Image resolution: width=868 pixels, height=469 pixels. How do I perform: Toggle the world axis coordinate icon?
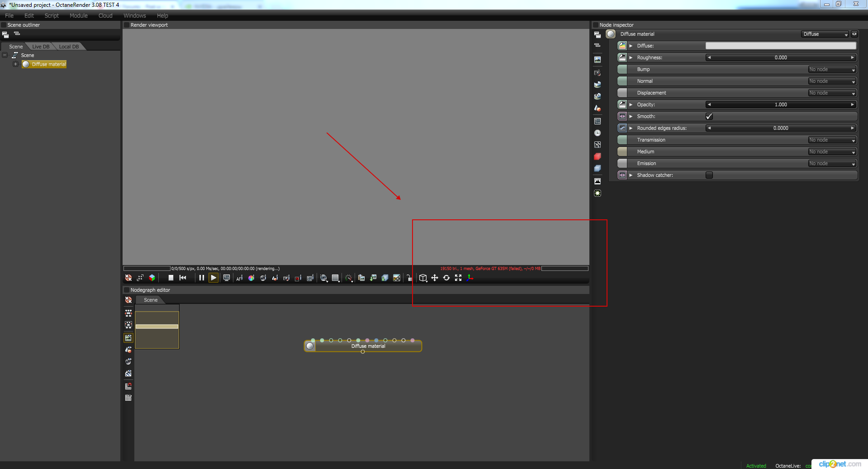(x=470, y=278)
